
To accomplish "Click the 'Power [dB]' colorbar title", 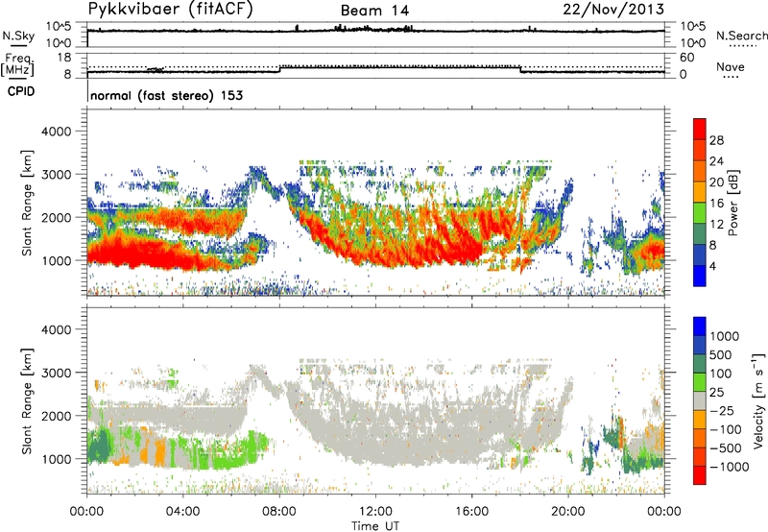I will [732, 203].
